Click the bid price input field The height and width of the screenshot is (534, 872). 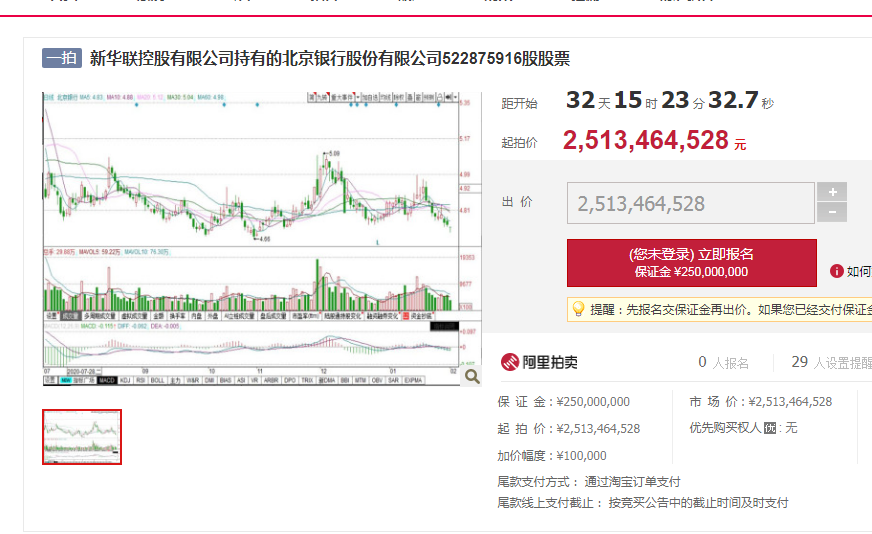tap(690, 204)
